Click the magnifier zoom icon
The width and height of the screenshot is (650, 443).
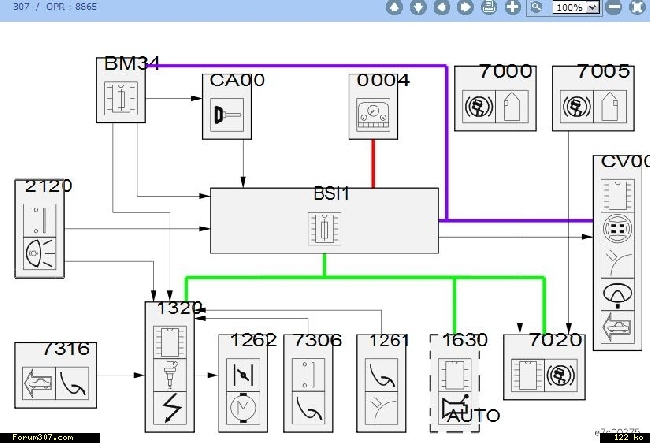(536, 7)
